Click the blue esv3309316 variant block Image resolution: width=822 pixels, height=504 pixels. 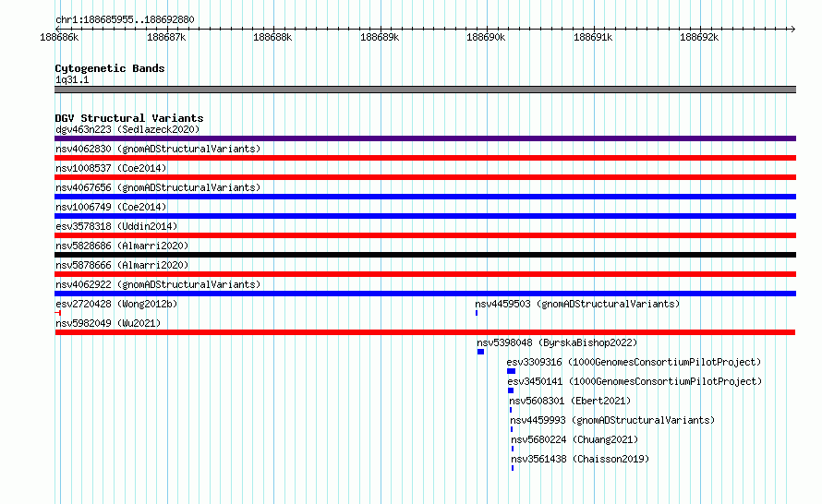(511, 371)
